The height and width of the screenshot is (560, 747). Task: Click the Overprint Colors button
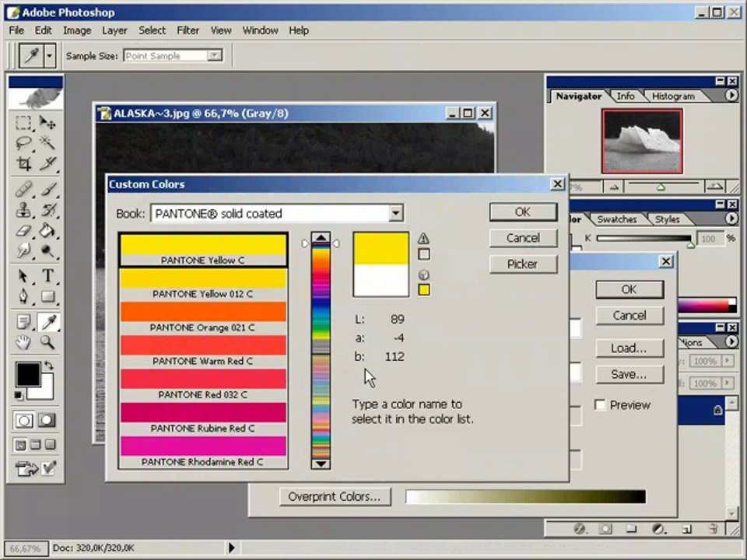(335, 497)
